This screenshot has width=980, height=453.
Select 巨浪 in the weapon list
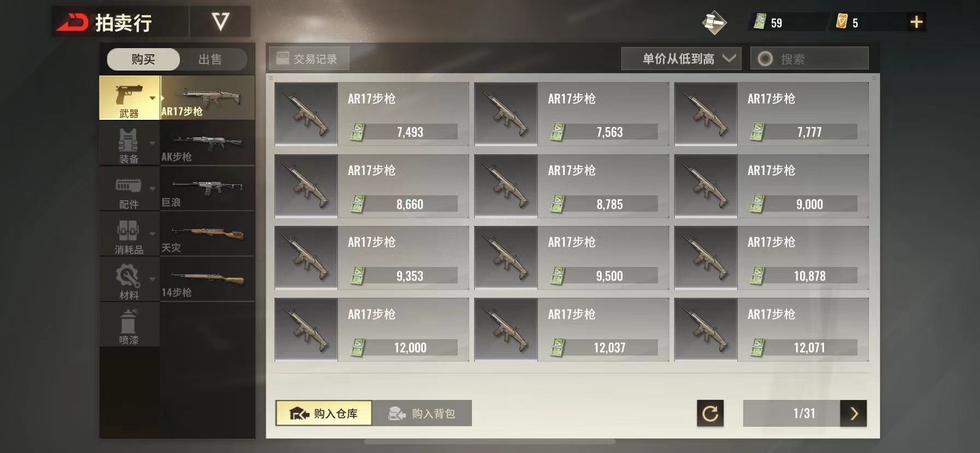pyautogui.click(x=207, y=189)
